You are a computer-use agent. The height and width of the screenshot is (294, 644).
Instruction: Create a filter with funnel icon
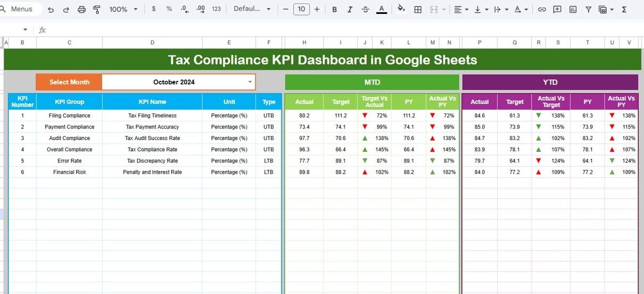(x=588, y=10)
